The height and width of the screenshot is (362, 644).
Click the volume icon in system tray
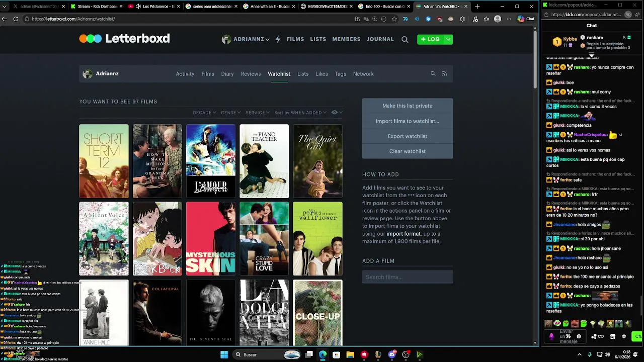click(607, 354)
